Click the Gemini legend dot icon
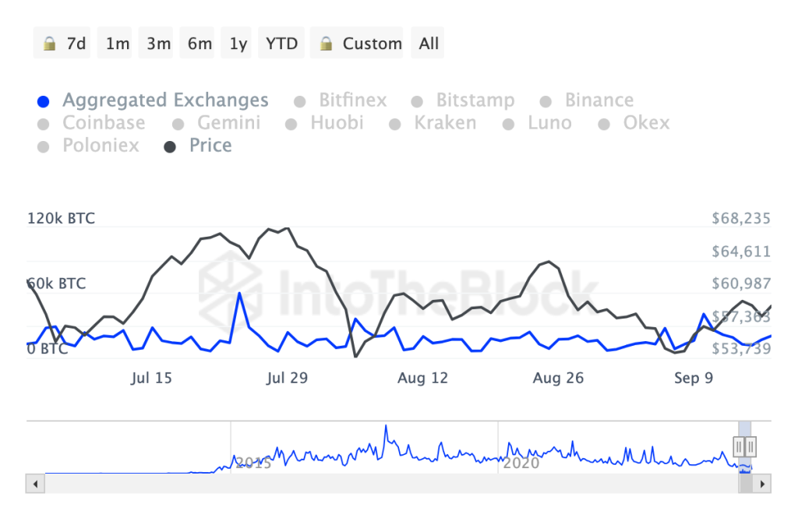Viewport: 798px width, 532px height. (x=178, y=124)
